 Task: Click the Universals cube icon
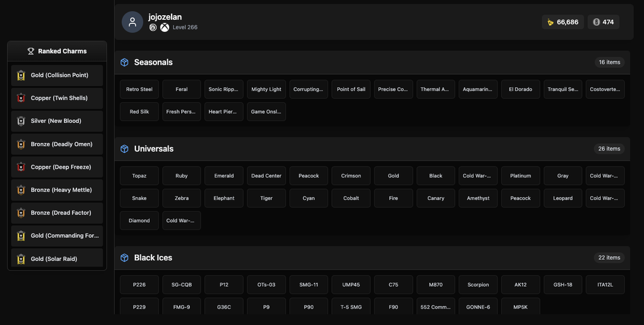[125, 149]
